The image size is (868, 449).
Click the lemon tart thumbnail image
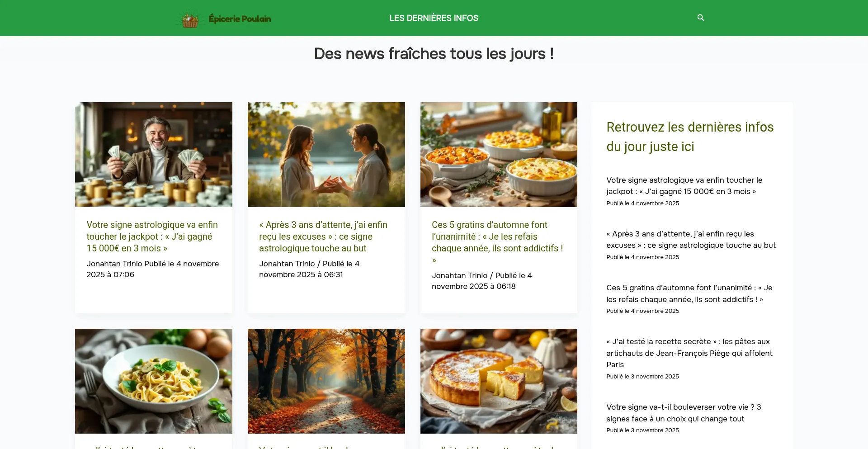click(499, 381)
